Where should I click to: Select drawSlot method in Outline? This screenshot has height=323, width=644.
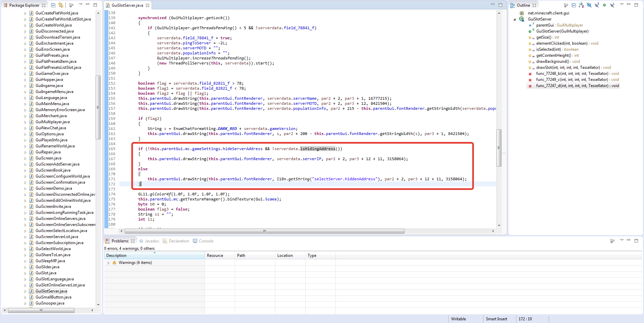(568, 67)
